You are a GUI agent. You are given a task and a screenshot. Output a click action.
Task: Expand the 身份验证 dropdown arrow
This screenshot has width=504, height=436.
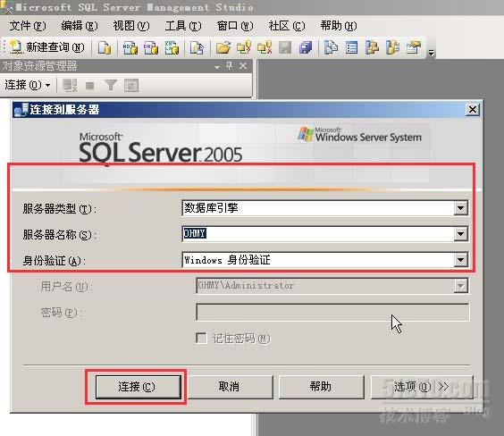[x=460, y=260]
